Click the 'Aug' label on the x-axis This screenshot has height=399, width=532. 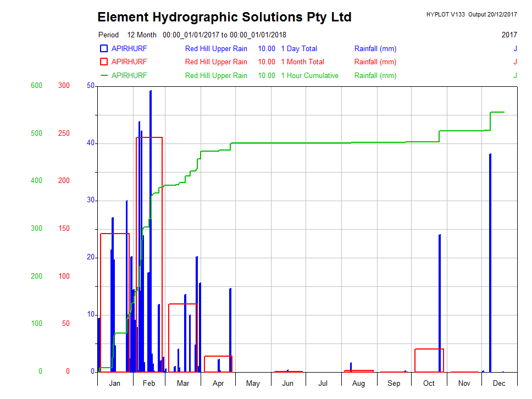pyautogui.click(x=358, y=383)
